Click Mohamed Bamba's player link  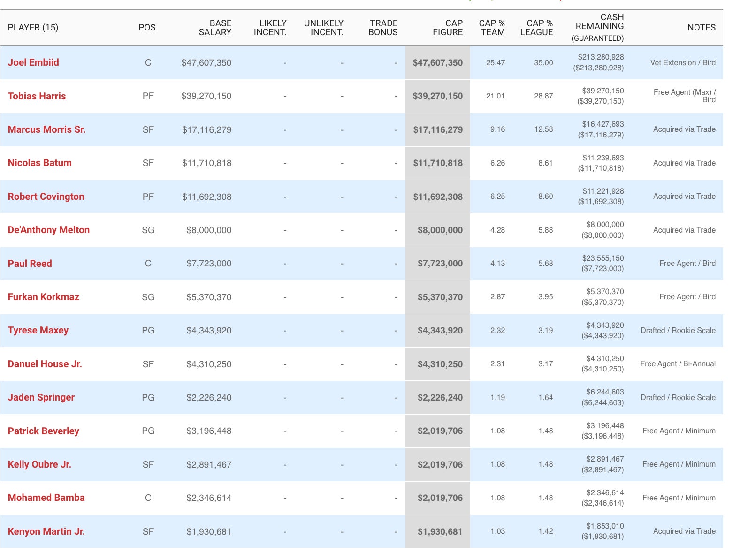pyautogui.click(x=46, y=498)
